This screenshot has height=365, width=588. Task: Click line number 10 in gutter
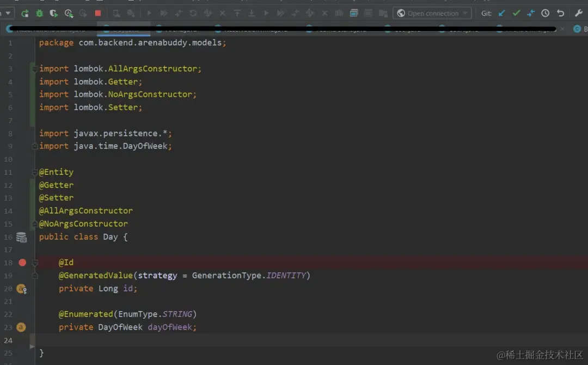pos(8,160)
